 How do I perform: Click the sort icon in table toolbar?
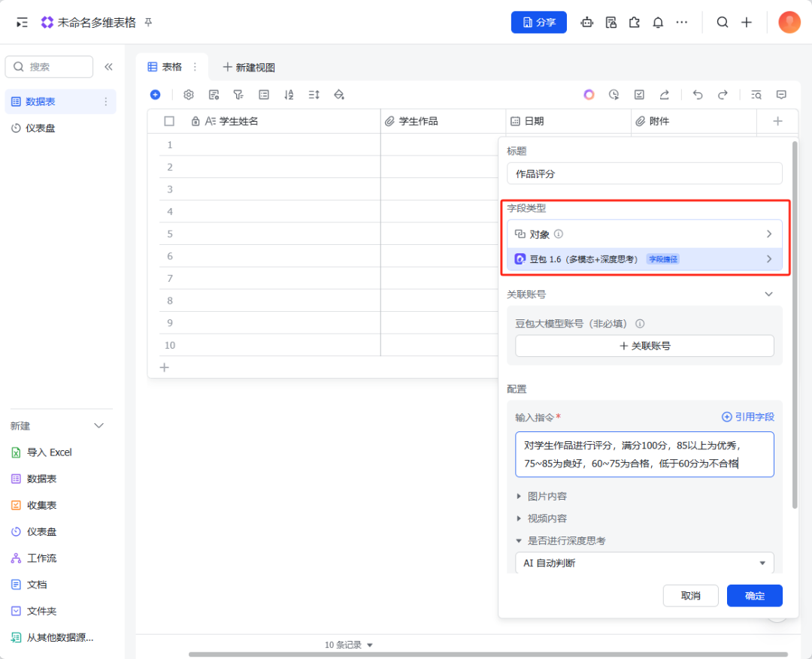point(289,95)
